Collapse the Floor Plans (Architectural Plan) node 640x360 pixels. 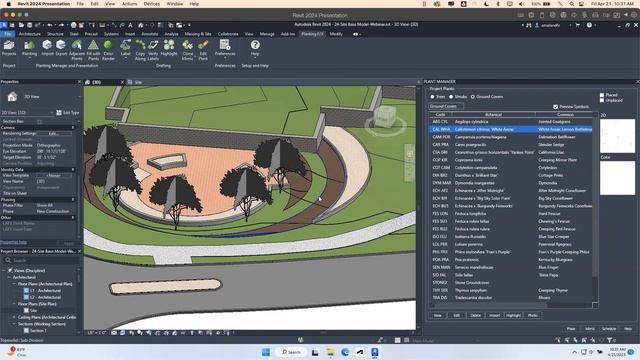point(13,284)
